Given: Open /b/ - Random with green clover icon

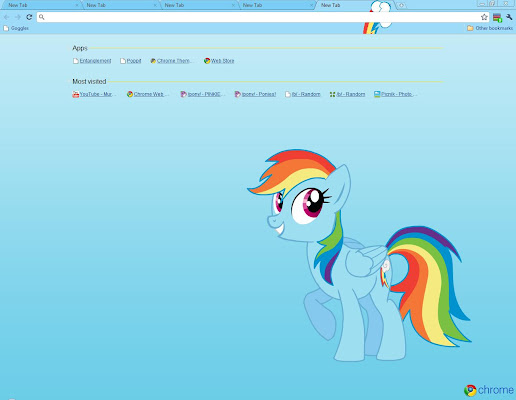Looking at the screenshot, I should (x=347, y=94).
